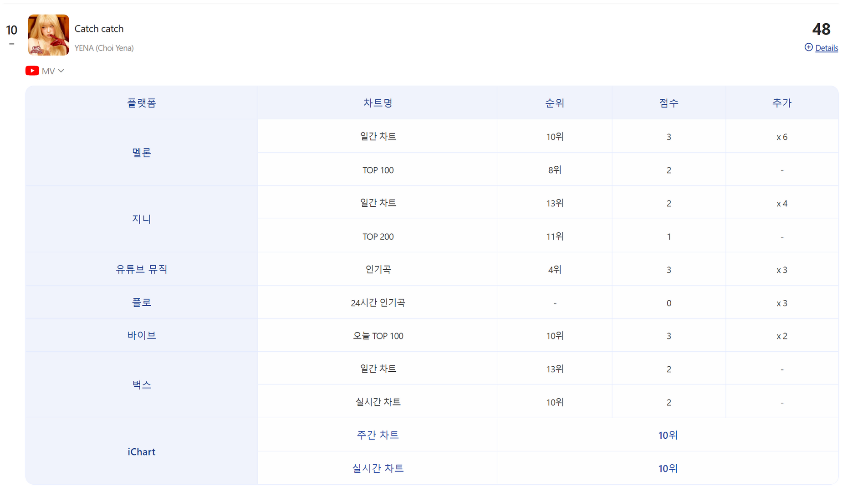Click the total score 48

pos(821,29)
